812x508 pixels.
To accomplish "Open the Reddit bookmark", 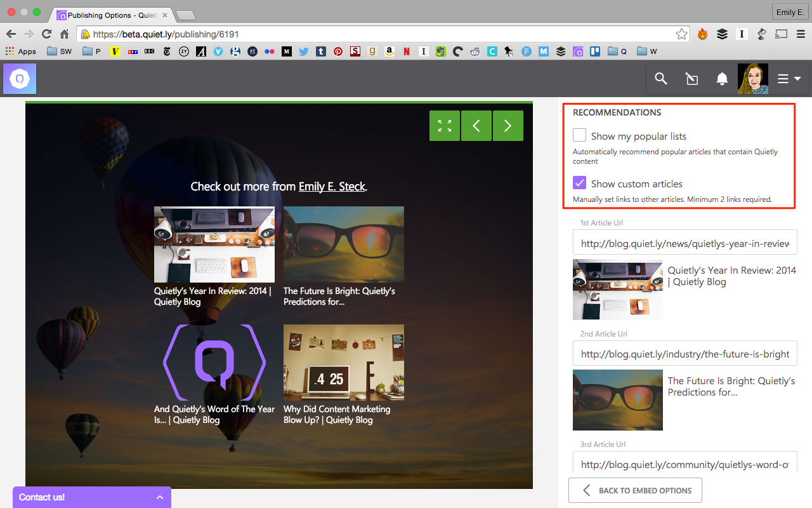I will pos(475,51).
